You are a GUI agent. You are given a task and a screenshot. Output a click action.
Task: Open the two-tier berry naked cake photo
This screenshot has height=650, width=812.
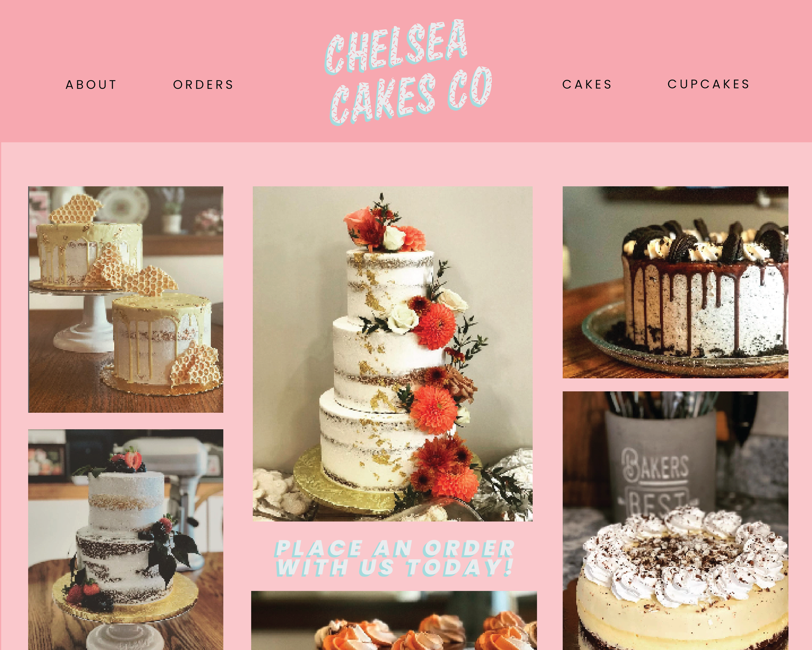pos(126,539)
